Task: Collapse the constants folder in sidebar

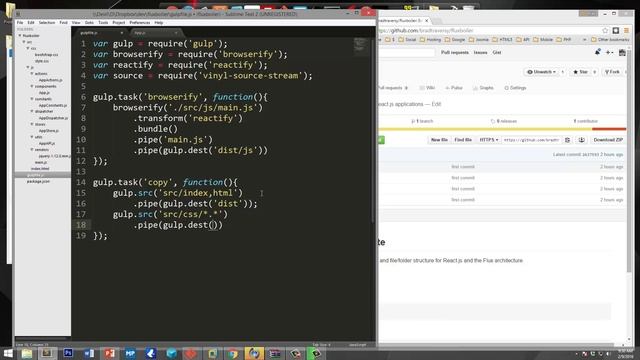Action: point(32,99)
